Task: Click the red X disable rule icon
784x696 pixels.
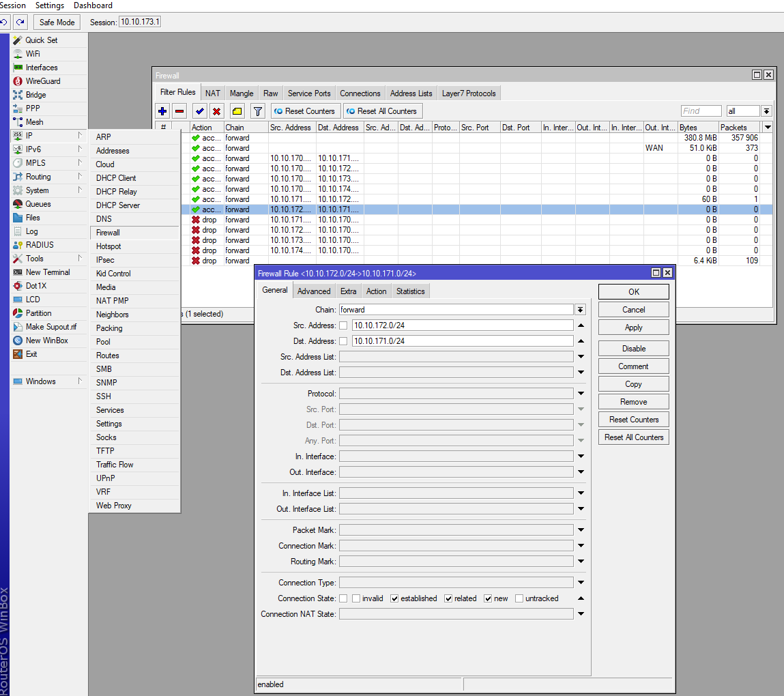Action: 216,111
